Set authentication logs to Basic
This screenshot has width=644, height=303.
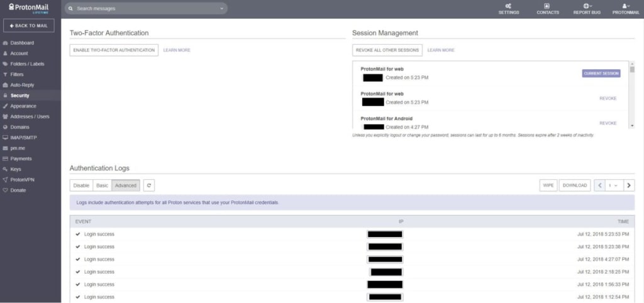[103, 185]
